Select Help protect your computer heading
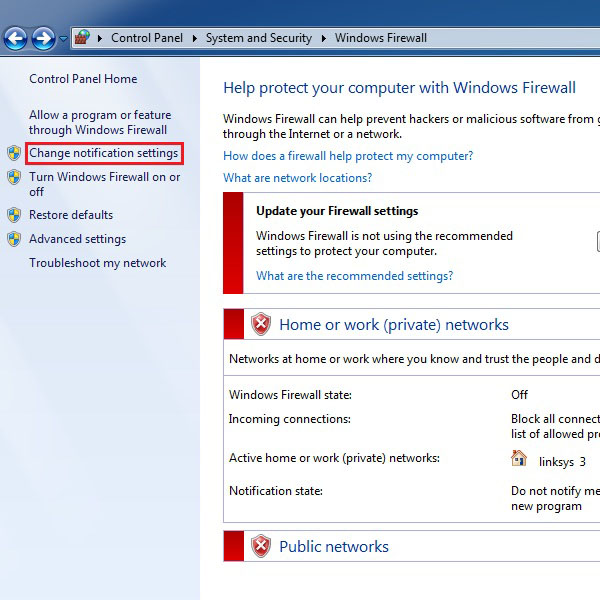This screenshot has width=600, height=600. click(399, 88)
